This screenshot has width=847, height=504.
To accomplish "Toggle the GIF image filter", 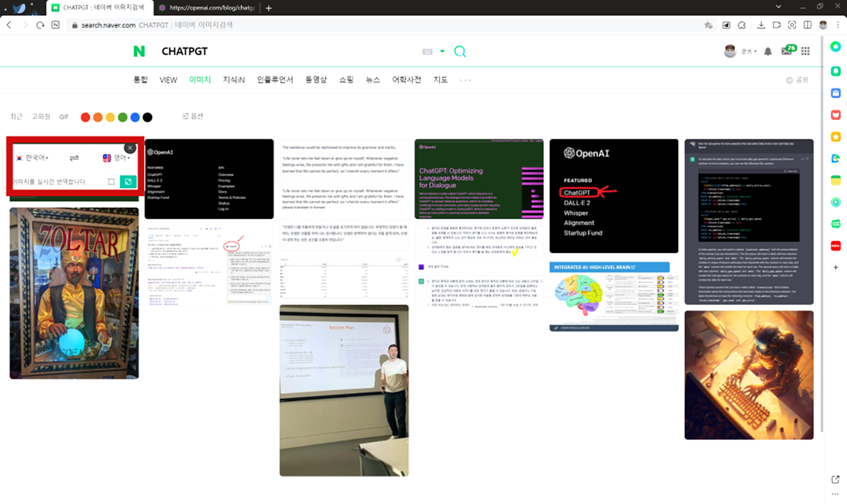I will pos(64,117).
